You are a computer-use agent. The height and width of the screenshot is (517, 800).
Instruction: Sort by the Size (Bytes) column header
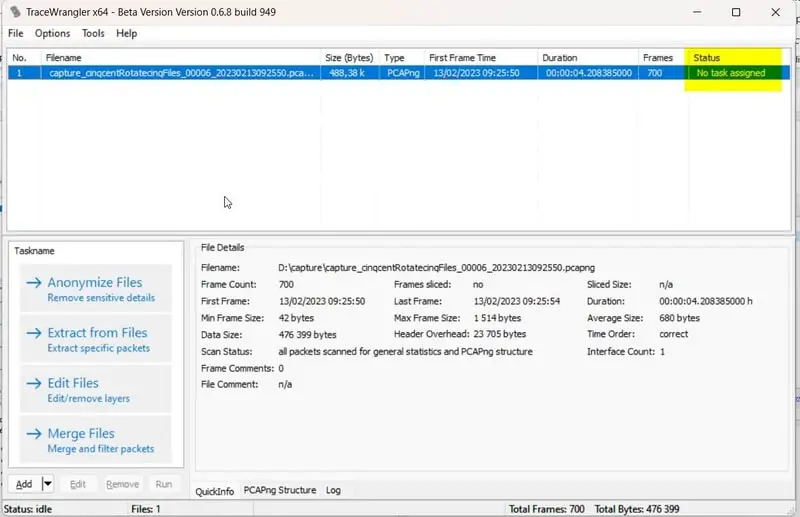coord(350,58)
